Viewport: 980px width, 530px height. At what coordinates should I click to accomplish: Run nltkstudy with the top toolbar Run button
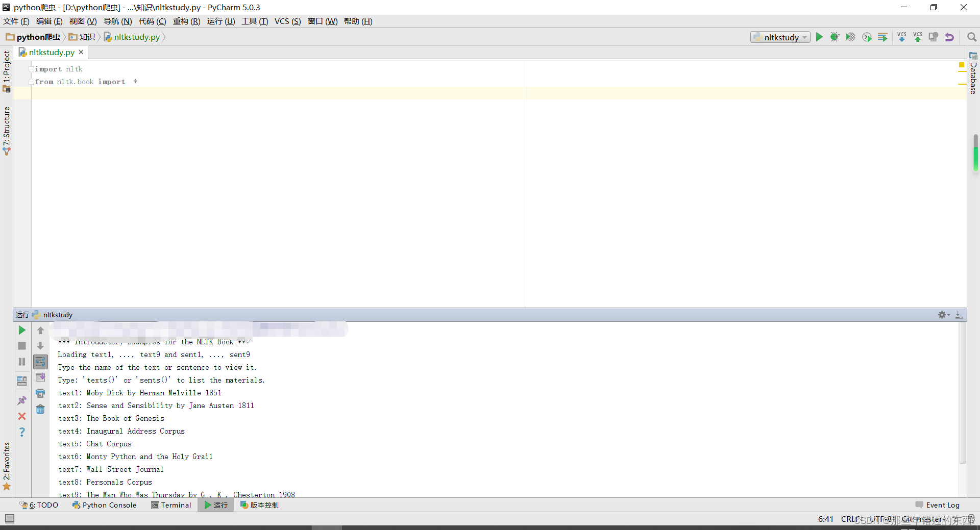click(x=819, y=37)
